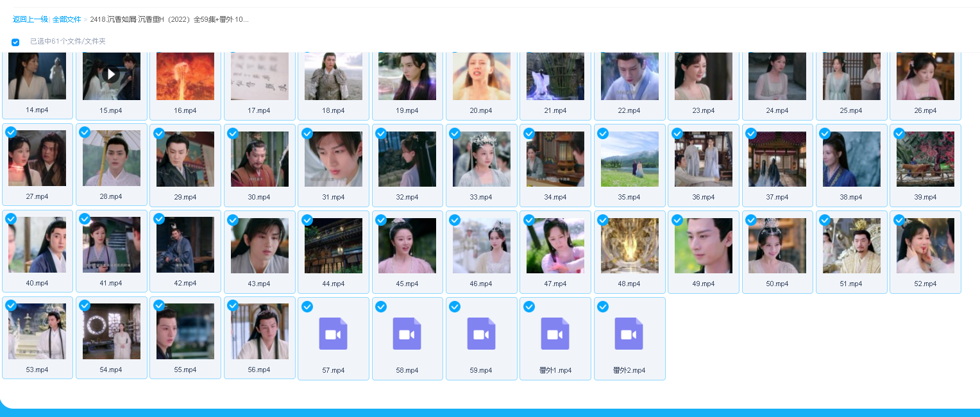Image resolution: width=980 pixels, height=417 pixels.
Task: Click the current folder name in the breadcrumb
Action: 169,19
